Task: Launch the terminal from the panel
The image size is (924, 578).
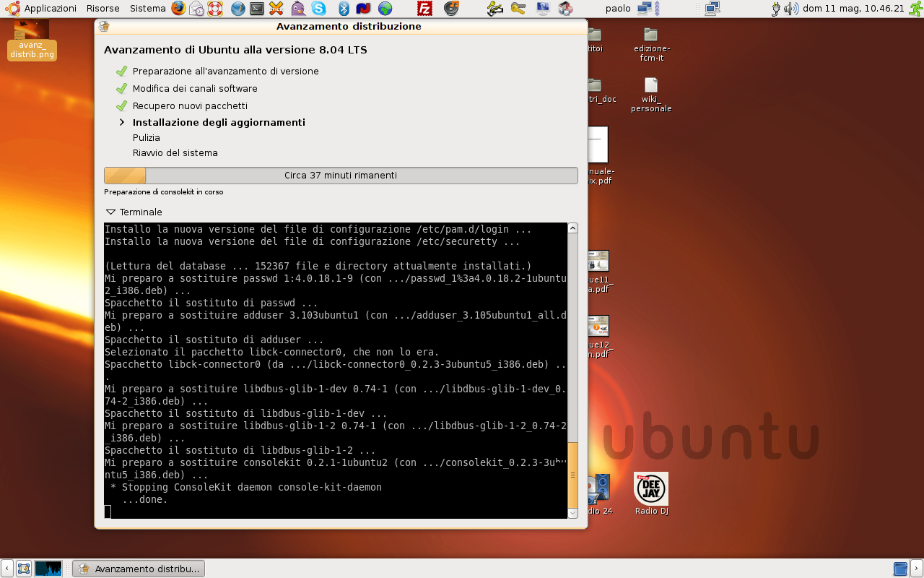Action: coord(257,9)
